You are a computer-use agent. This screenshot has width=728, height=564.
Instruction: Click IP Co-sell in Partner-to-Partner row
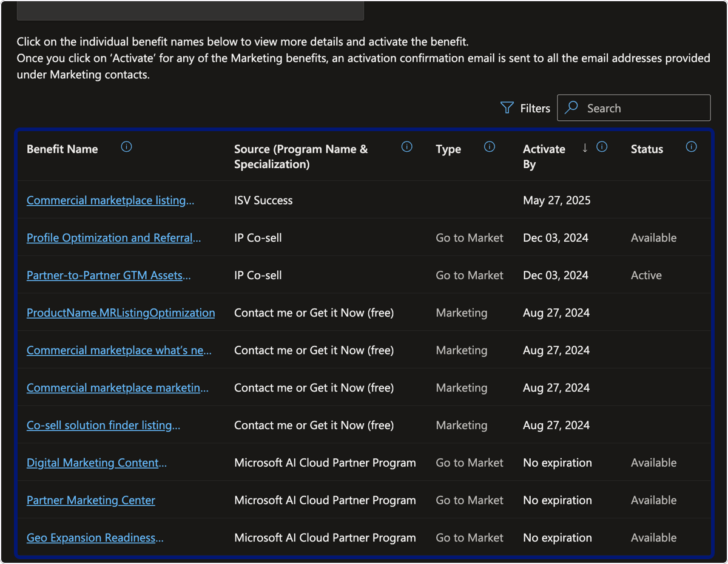pos(258,276)
